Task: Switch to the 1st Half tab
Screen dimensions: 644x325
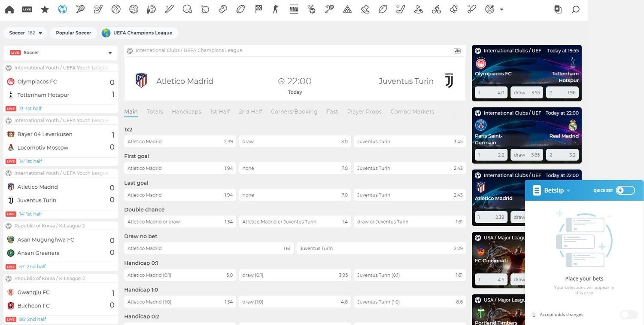Action: tap(220, 112)
